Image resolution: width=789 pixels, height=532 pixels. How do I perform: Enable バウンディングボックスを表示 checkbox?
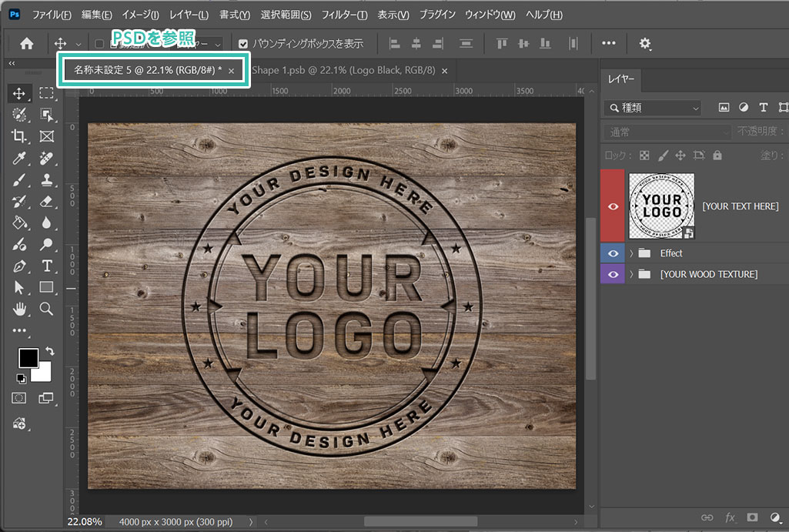click(243, 44)
